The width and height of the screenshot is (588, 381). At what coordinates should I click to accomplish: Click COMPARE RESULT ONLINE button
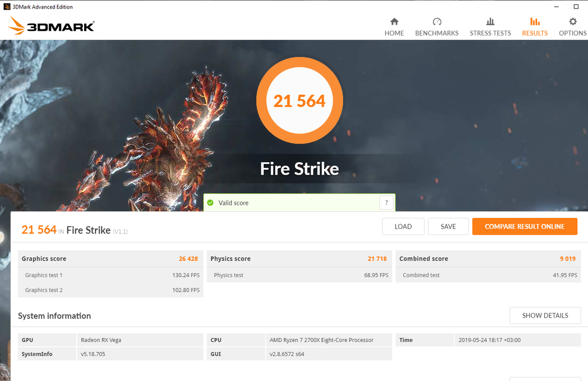point(524,226)
